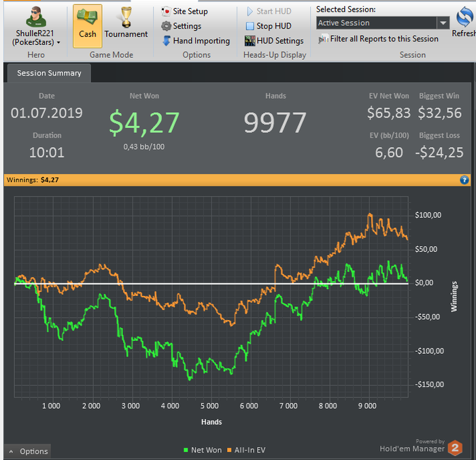Open the hero selection dropdown arrow
476x460 pixels.
58,42
